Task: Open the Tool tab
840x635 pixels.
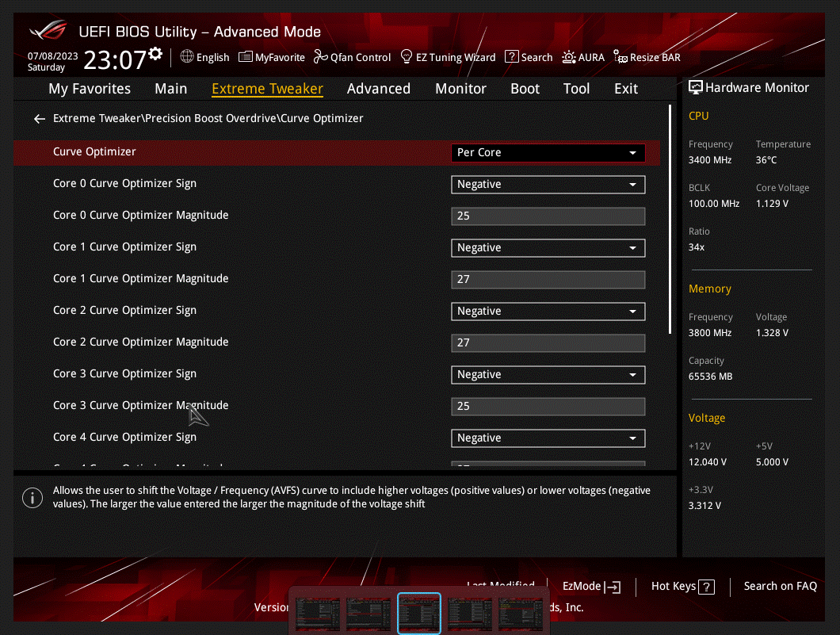Action: (576, 89)
